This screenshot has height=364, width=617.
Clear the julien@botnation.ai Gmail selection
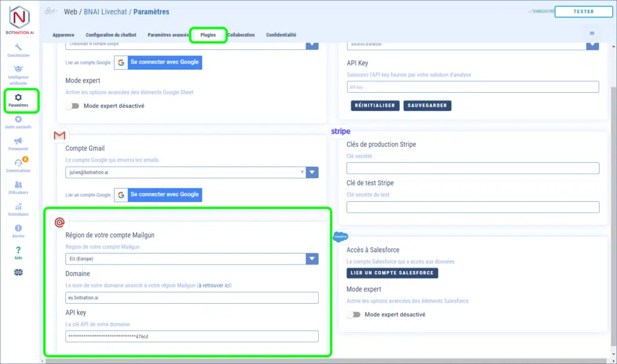tap(302, 172)
